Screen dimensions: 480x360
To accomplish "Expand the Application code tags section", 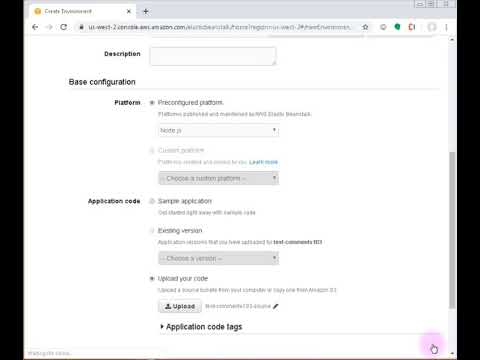I will pos(201,327).
